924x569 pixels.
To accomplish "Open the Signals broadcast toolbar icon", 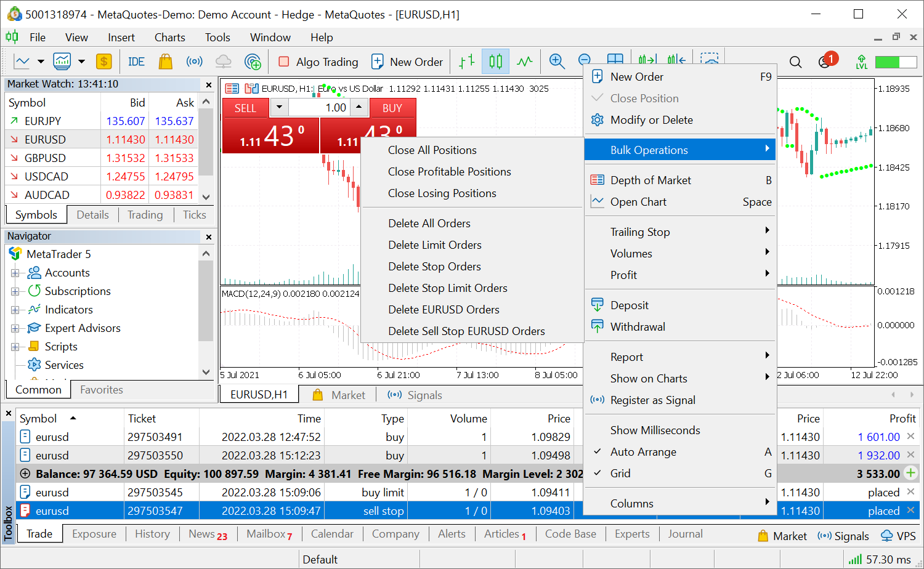I will (x=195, y=61).
